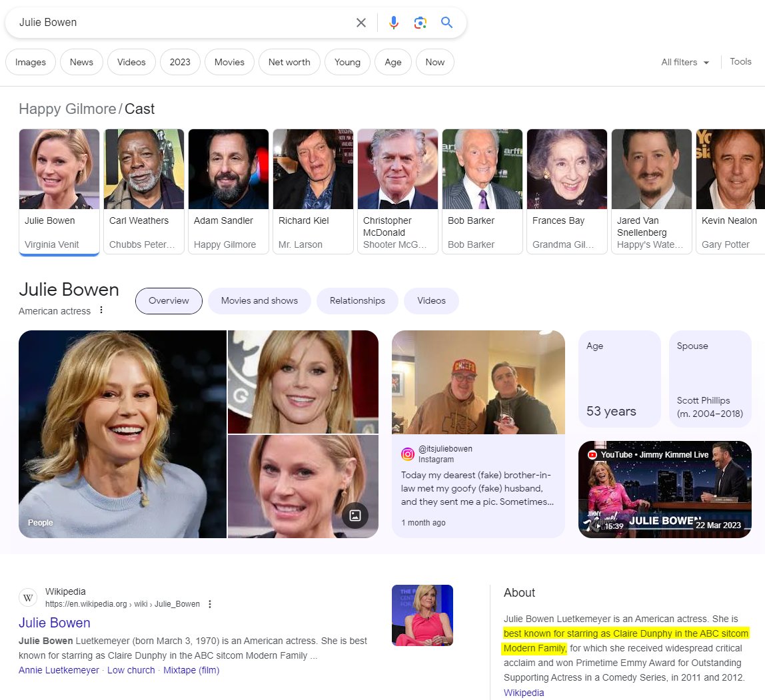This screenshot has height=700, width=765.
Task: Start voice search with the microphone icon
Action: coord(394,23)
